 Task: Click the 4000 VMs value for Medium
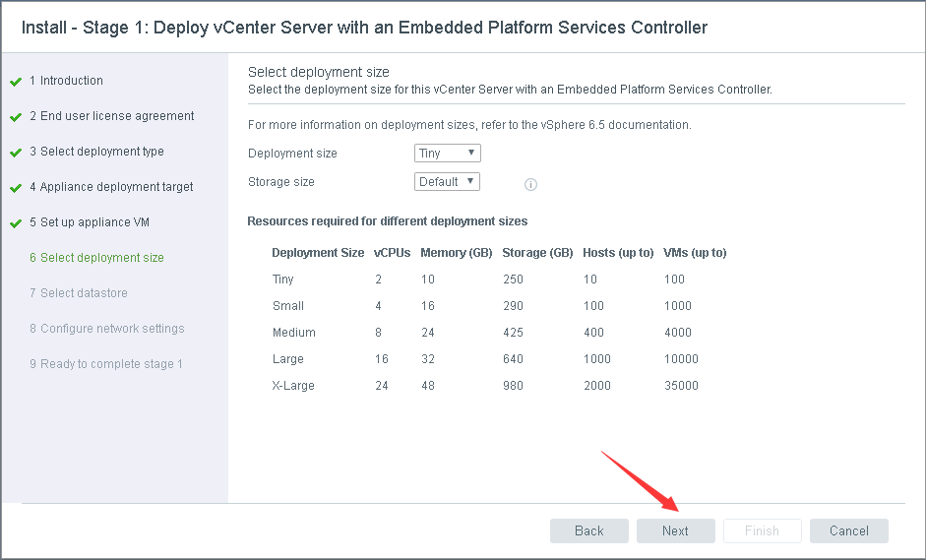tap(678, 333)
